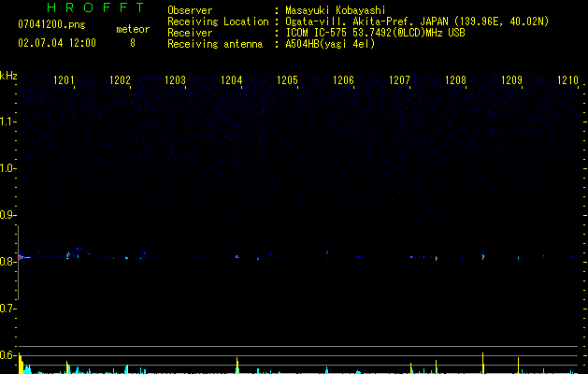
Task: Click the Receiver field label
Action: pyautogui.click(x=190, y=33)
